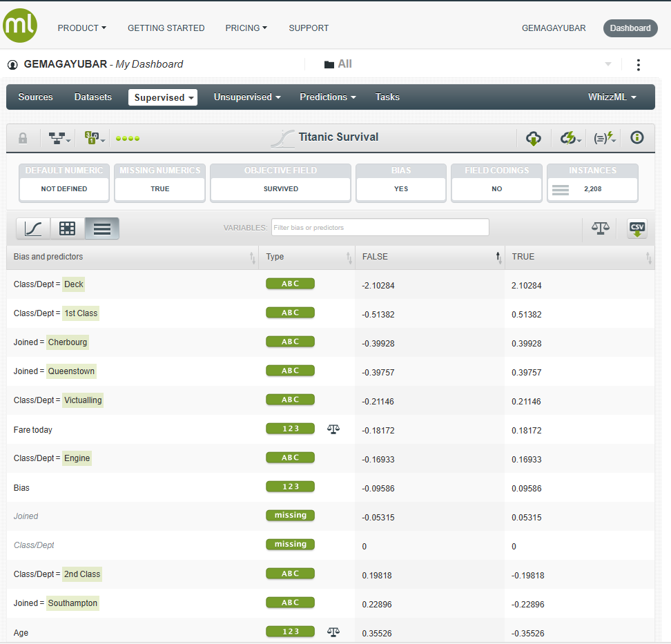671x644 pixels.
Task: Click the balance scale icon in table toolbar
Action: pos(601,228)
